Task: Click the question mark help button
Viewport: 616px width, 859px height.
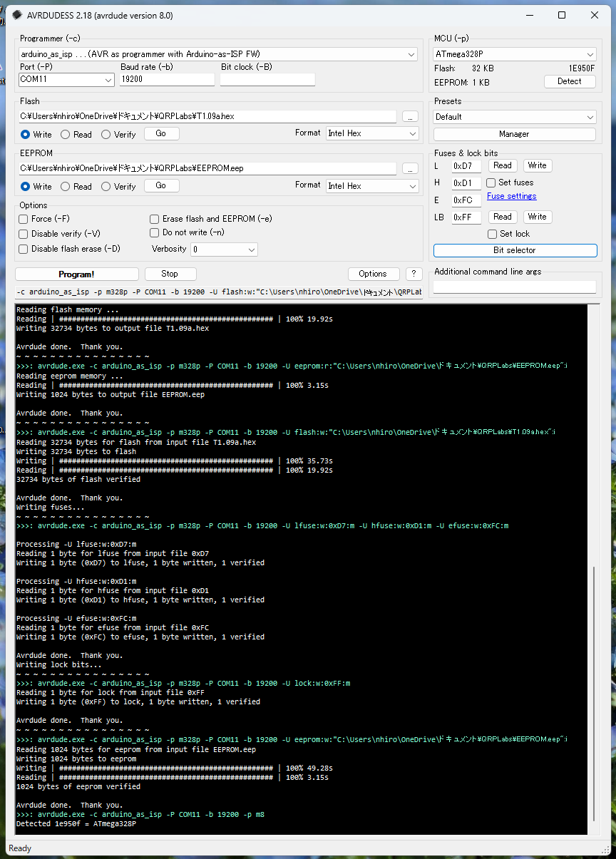Action: (x=414, y=274)
